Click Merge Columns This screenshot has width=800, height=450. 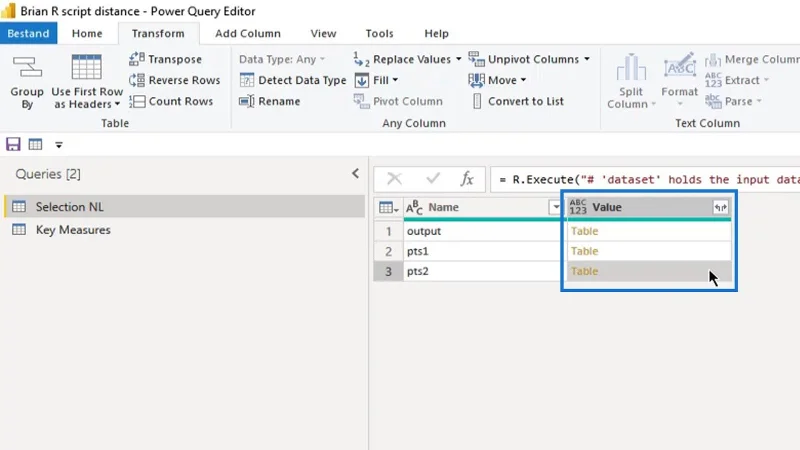(752, 59)
